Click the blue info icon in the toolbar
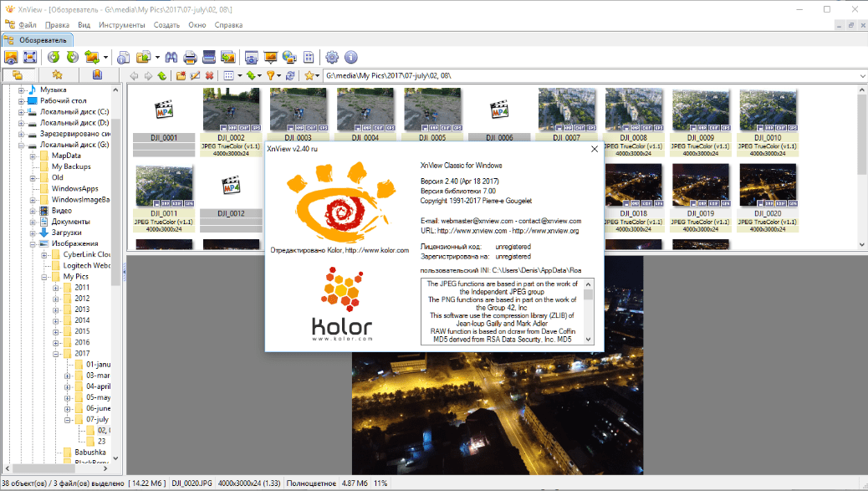The width and height of the screenshot is (868, 491). click(350, 57)
